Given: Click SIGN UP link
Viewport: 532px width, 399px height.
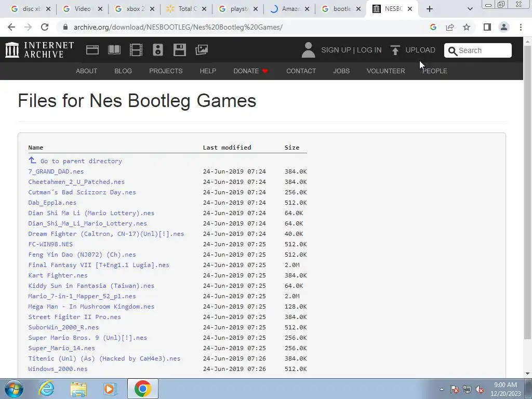Looking at the screenshot, I should pyautogui.click(x=336, y=50).
